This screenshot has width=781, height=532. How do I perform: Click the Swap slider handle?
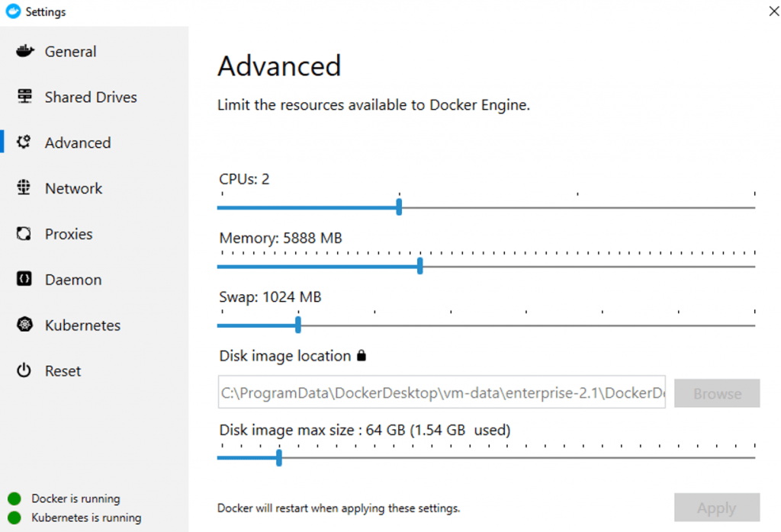point(298,325)
